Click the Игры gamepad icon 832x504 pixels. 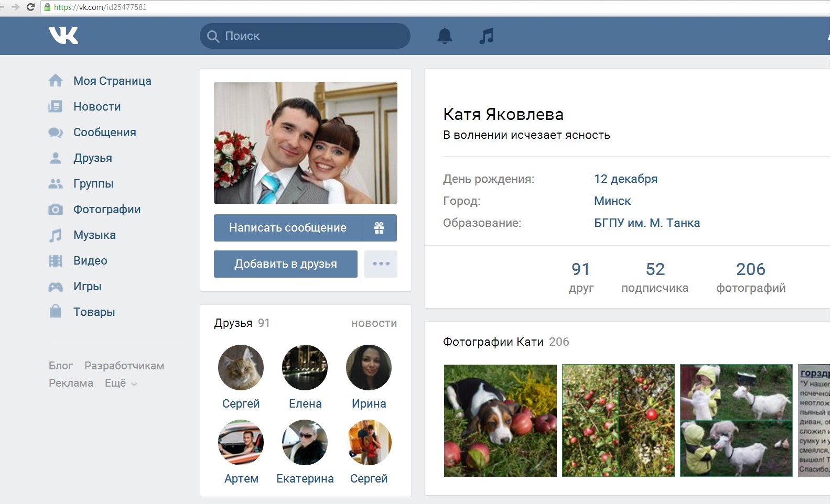pyautogui.click(x=56, y=287)
